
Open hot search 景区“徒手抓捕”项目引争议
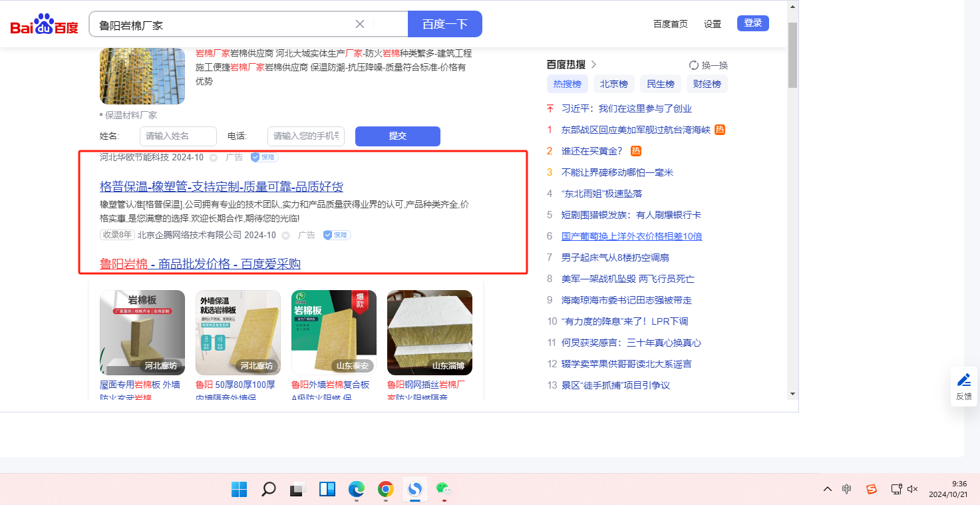[615, 385]
